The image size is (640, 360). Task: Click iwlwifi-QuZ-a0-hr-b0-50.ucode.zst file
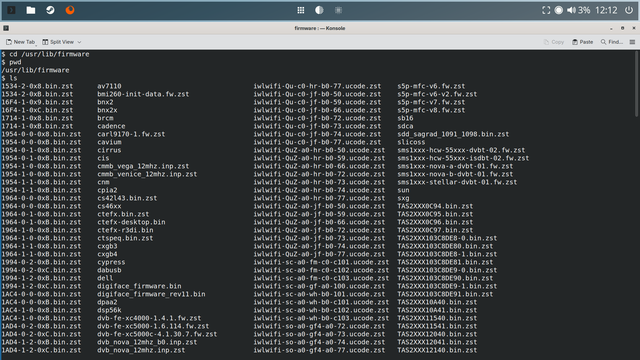click(x=319, y=150)
